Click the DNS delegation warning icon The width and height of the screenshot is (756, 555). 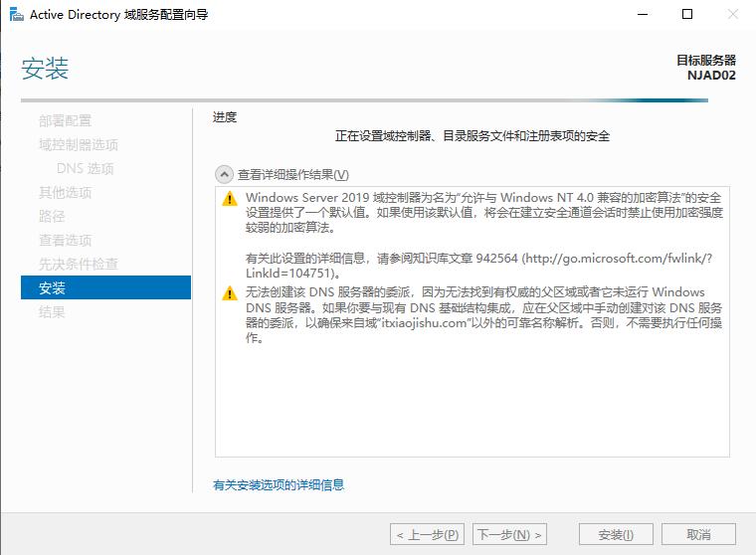[x=230, y=293]
